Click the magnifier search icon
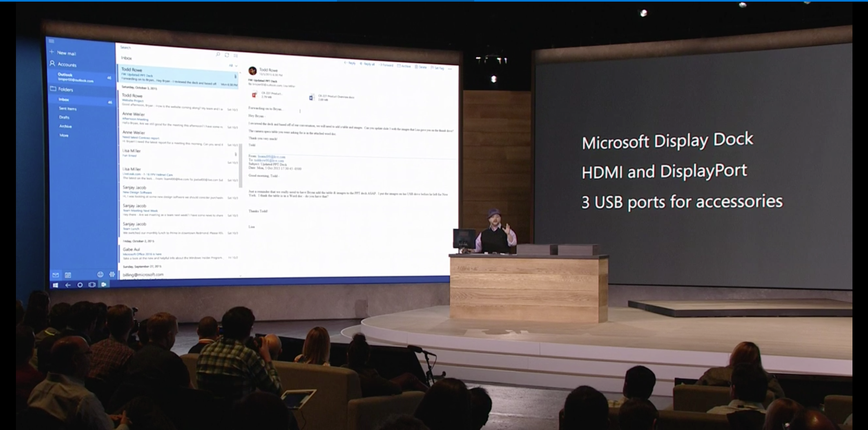 click(218, 54)
